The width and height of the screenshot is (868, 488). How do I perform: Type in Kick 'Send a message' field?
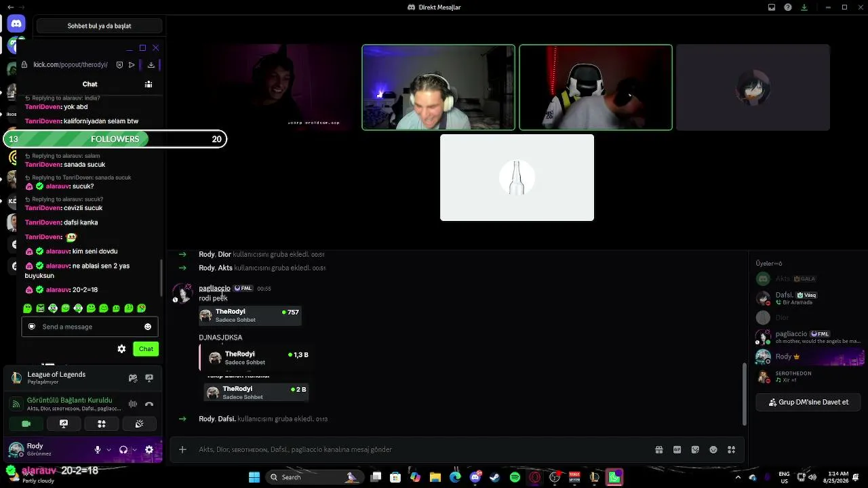pyautogui.click(x=90, y=327)
